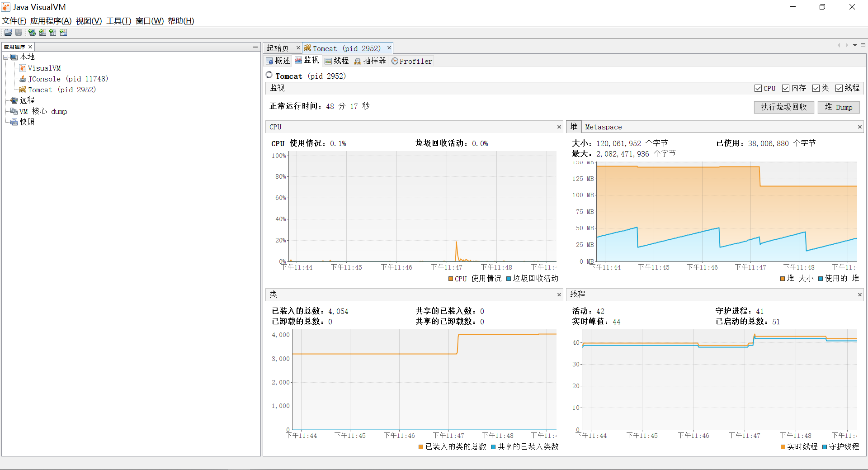Open the 视图(V) menu
868x470 pixels.
click(89, 21)
